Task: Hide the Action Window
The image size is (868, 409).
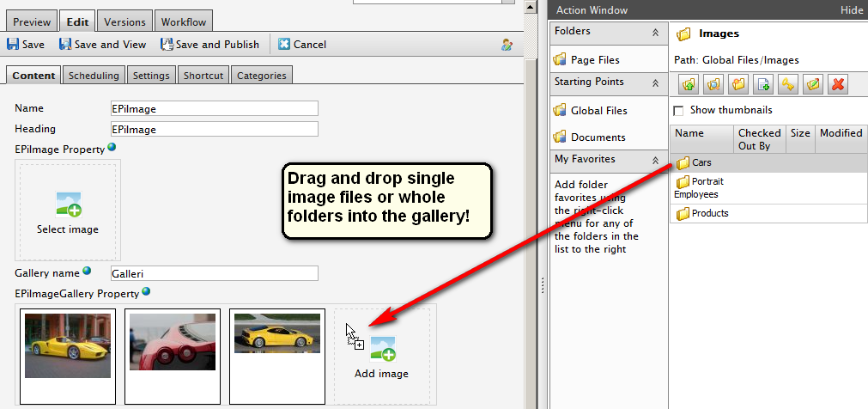Action: click(x=851, y=10)
